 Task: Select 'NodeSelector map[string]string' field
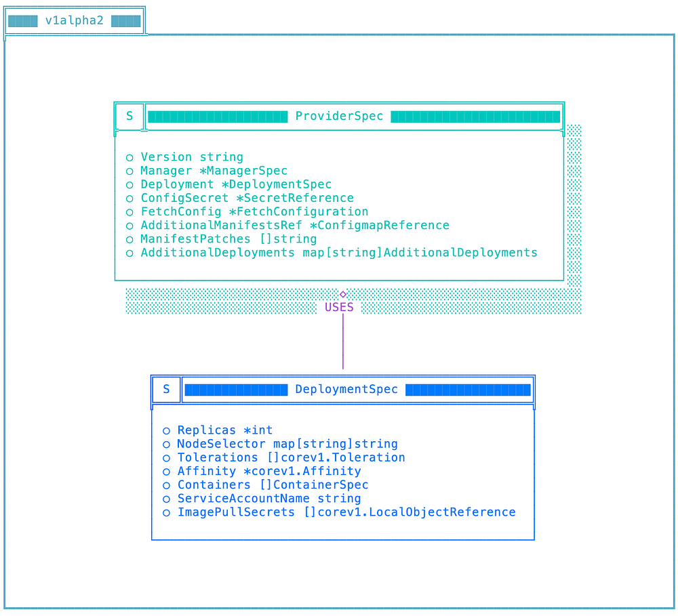[287, 444]
